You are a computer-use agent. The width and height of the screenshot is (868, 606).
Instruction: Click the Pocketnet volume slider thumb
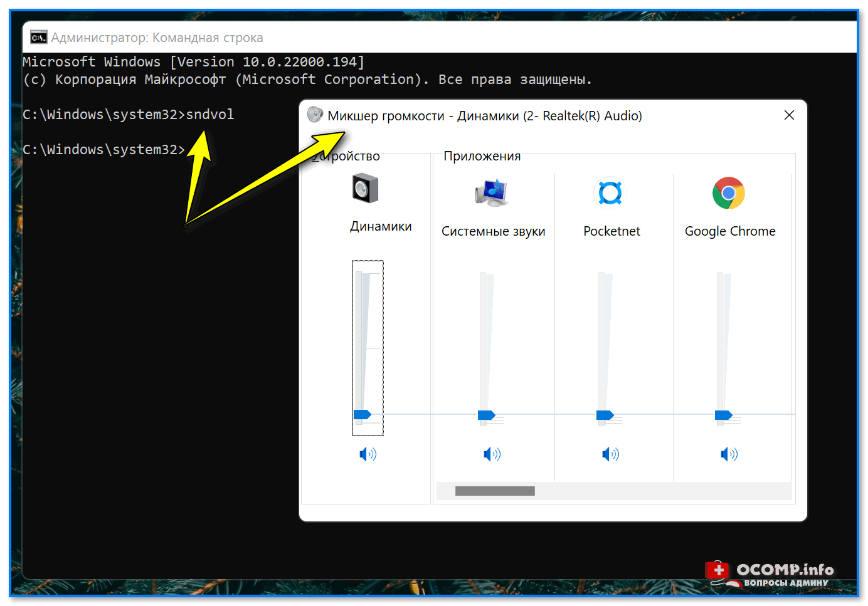[x=605, y=415]
